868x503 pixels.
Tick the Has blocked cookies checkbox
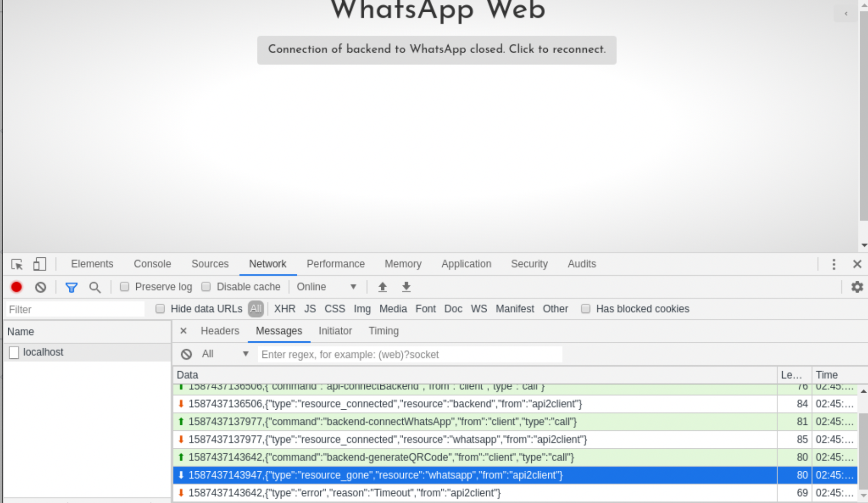(586, 309)
